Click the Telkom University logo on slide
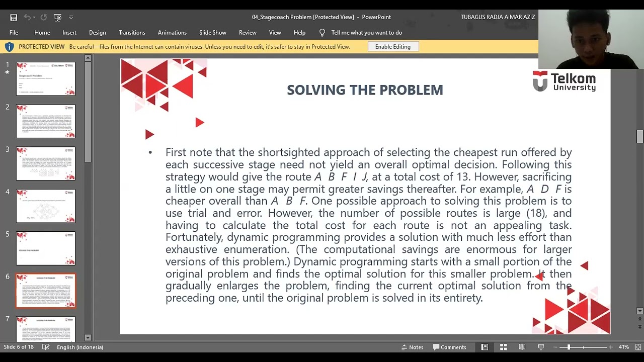The image size is (644, 362). pyautogui.click(x=565, y=81)
